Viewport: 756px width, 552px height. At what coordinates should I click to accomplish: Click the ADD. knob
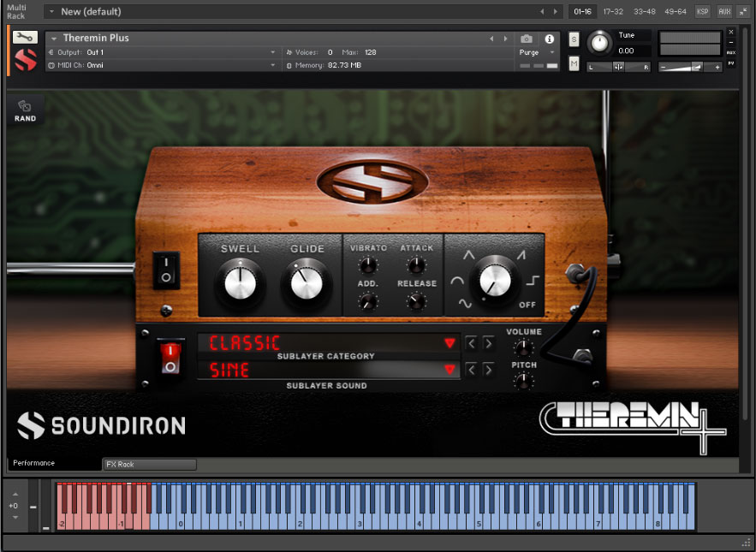[x=368, y=302]
